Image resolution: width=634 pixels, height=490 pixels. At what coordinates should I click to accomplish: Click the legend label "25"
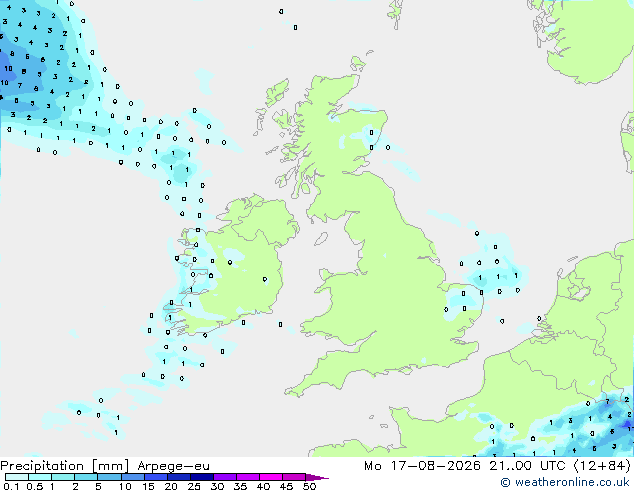point(194,486)
